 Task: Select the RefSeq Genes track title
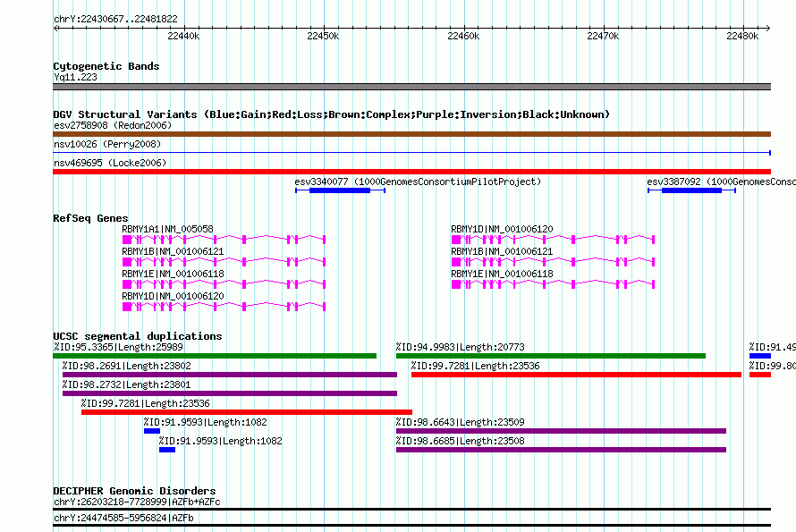click(90, 218)
